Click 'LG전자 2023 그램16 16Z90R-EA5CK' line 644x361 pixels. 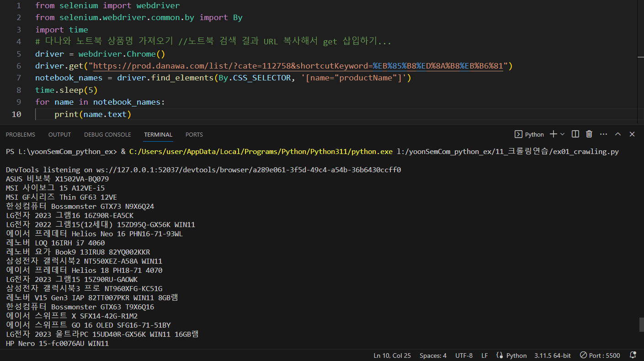click(70, 216)
